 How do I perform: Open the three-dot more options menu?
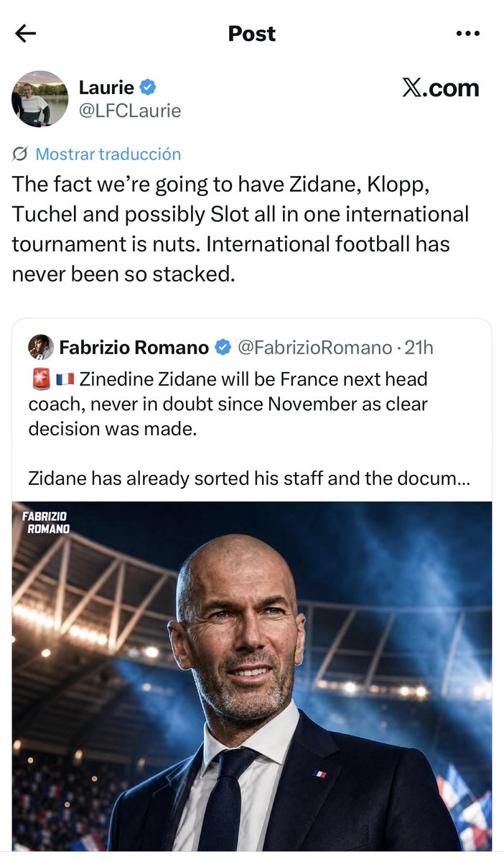tap(467, 34)
